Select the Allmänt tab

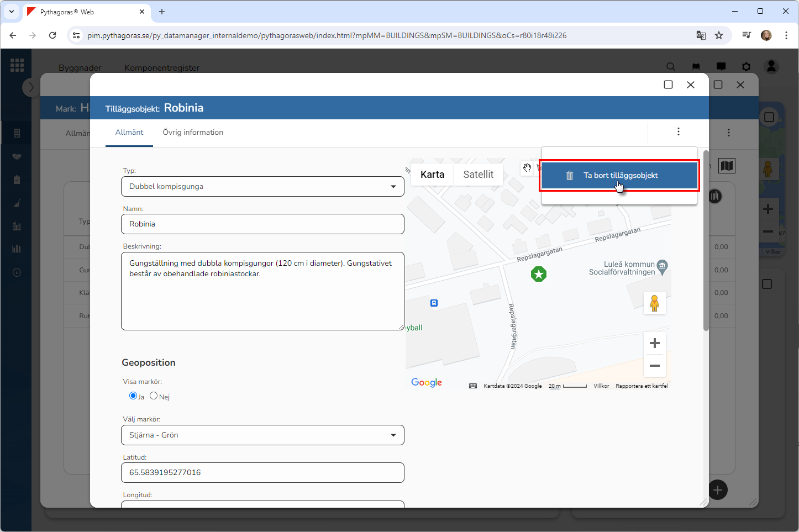coord(129,133)
